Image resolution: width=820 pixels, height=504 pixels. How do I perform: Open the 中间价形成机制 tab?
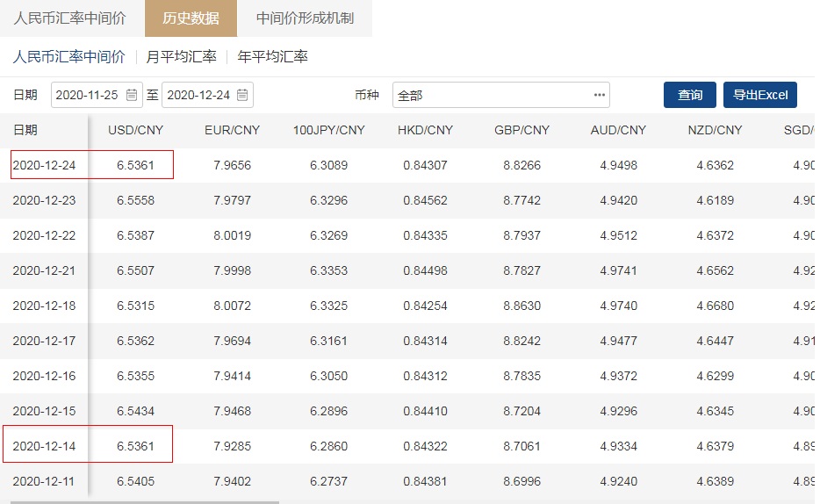coord(305,18)
